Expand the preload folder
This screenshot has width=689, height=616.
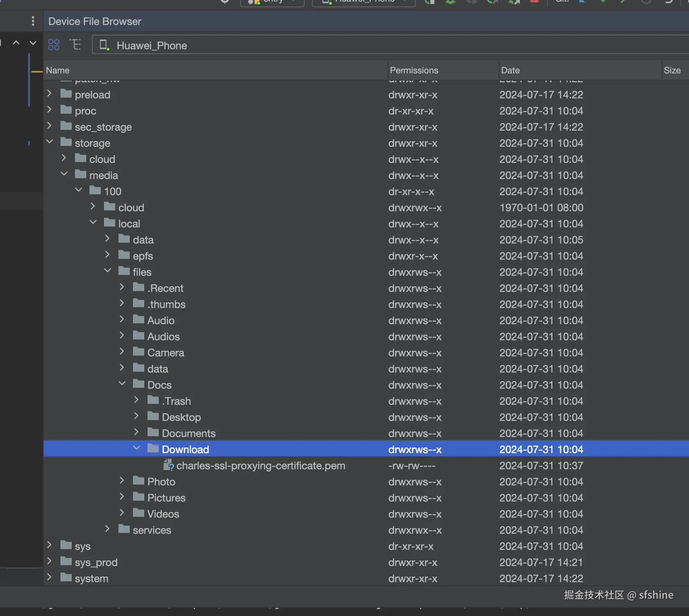tap(49, 94)
